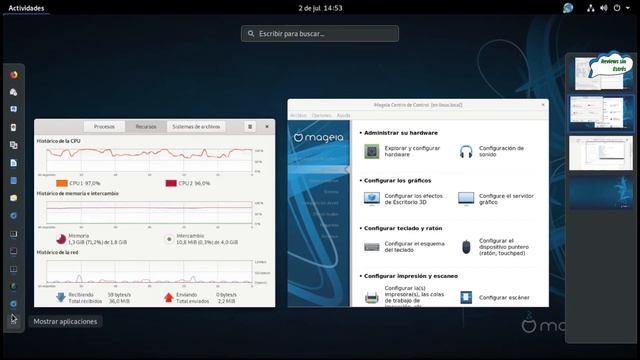Click the headphones icon for sound configuration
Screen dimensions: 640x360
coord(466,151)
